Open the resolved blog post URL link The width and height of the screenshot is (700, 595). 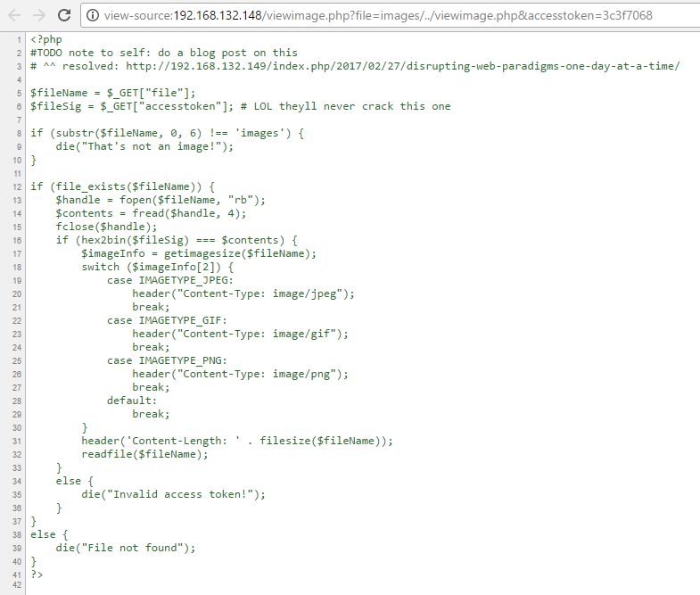(x=403, y=66)
